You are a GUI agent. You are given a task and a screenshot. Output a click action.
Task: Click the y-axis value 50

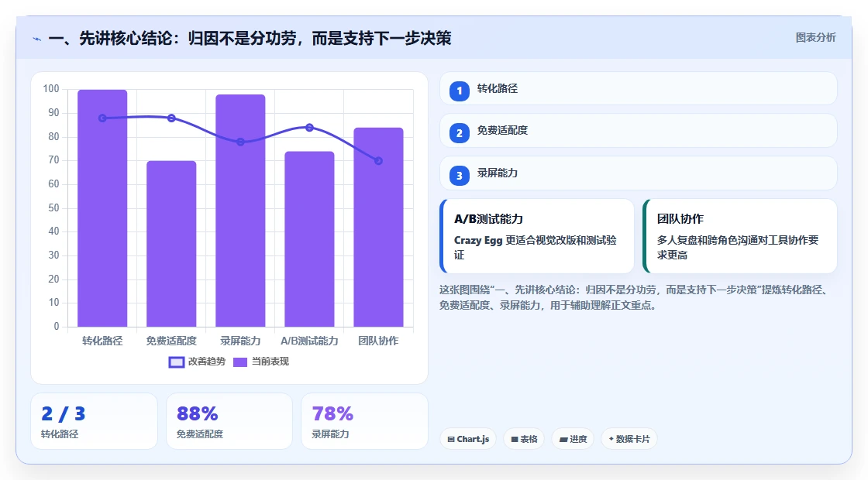53,208
